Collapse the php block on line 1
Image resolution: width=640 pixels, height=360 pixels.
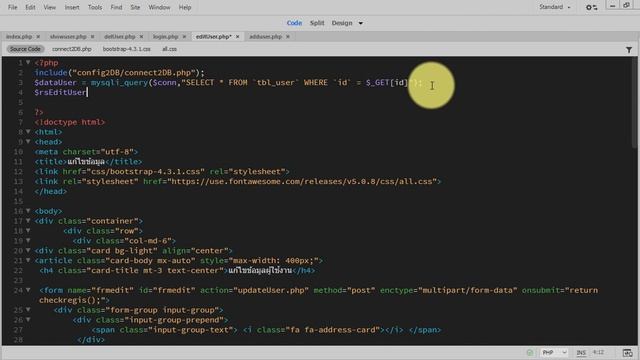point(28,62)
